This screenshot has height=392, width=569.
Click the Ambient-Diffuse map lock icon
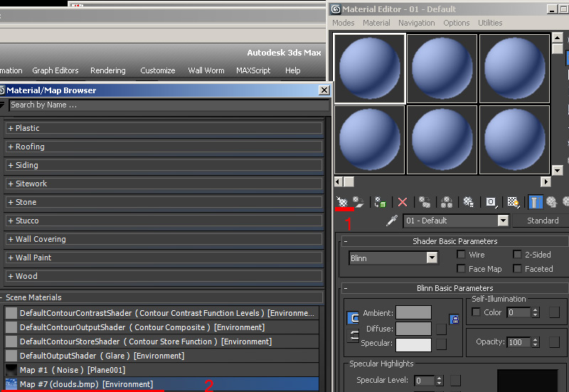[x=454, y=319]
